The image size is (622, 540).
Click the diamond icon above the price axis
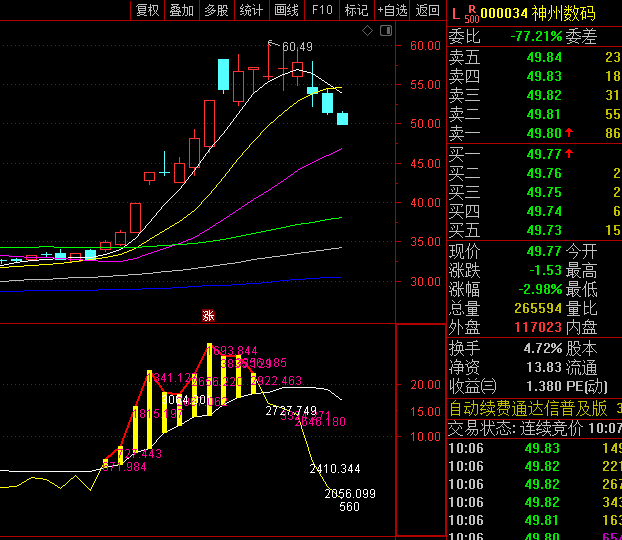tap(367, 31)
